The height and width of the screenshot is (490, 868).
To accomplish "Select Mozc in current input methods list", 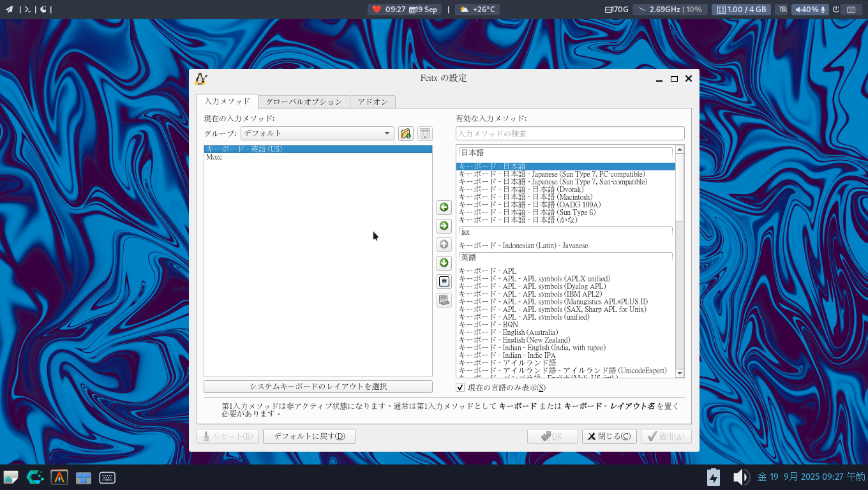I will (x=214, y=157).
